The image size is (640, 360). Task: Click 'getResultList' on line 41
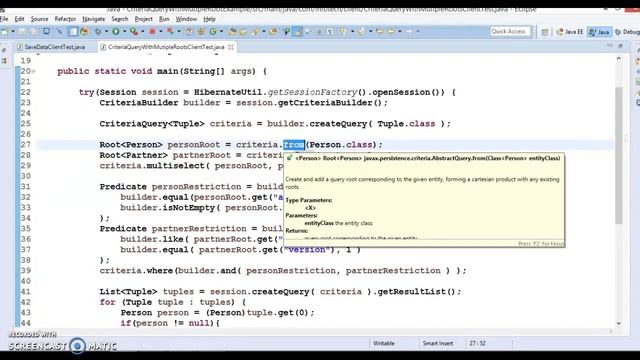pos(412,292)
